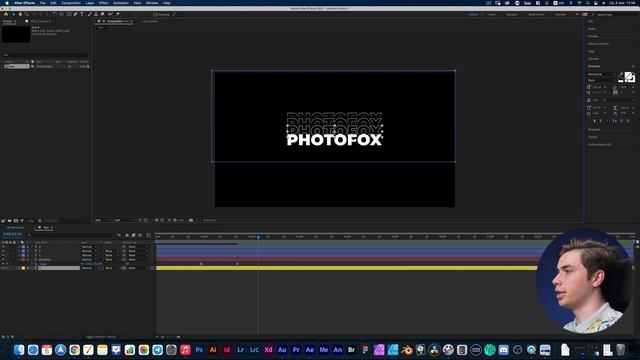
Task: Click the eyedropper in the Character panel
Action: click(x=621, y=75)
